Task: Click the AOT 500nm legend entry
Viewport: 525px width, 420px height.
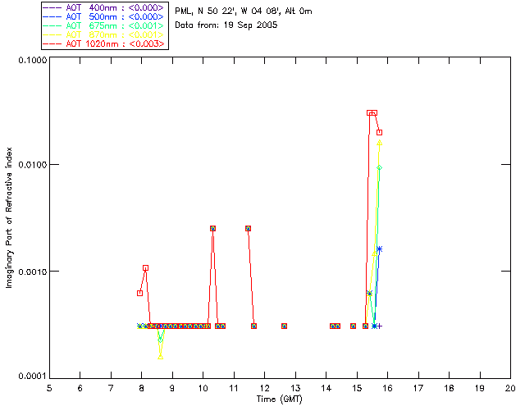Action: point(104,16)
